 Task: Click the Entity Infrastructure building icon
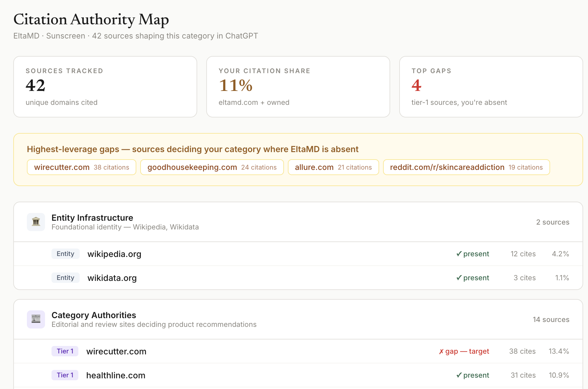36,222
